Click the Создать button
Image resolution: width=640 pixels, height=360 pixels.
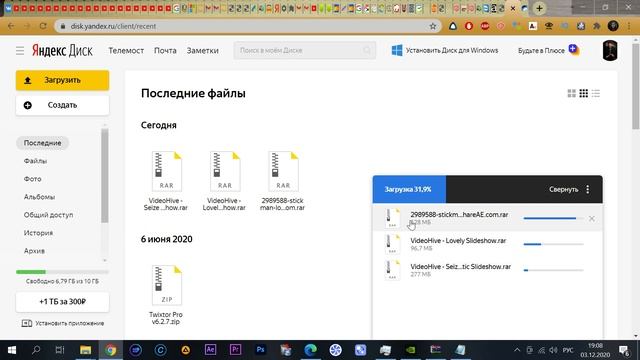(x=62, y=105)
